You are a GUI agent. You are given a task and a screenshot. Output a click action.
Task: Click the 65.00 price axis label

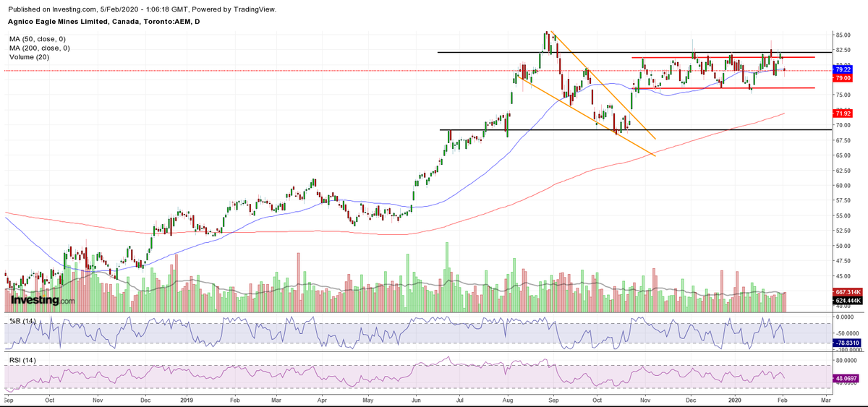pos(843,155)
